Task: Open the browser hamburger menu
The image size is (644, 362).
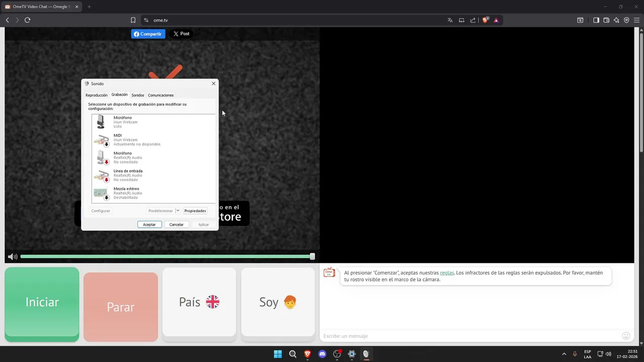Action: (x=636, y=20)
